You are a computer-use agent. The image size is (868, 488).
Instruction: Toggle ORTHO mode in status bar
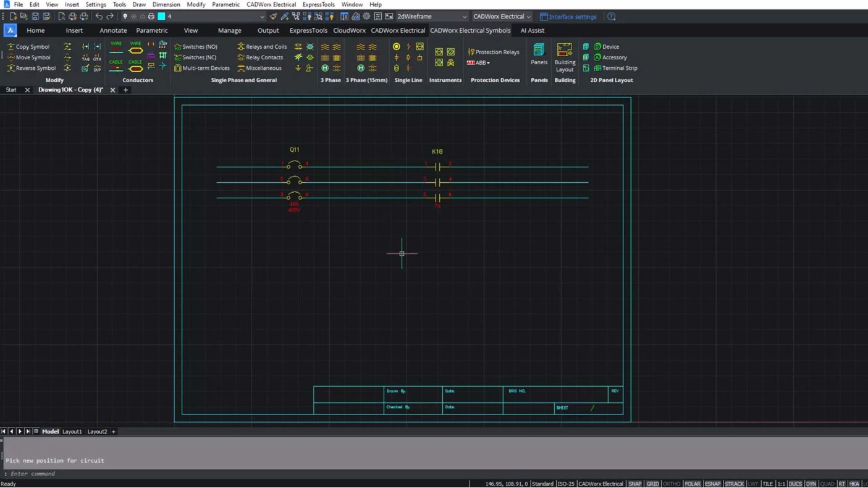tap(671, 484)
